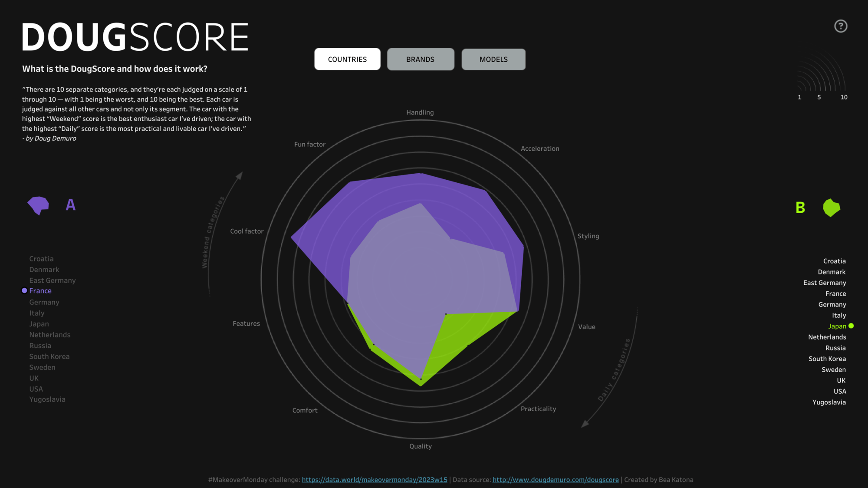Open the dougdemuro.com dougscore link
Screen dimensions: 868x488
[x=556, y=480]
